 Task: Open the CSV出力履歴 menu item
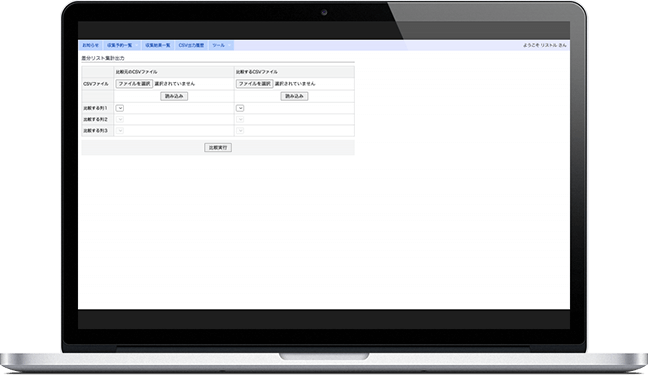click(191, 45)
